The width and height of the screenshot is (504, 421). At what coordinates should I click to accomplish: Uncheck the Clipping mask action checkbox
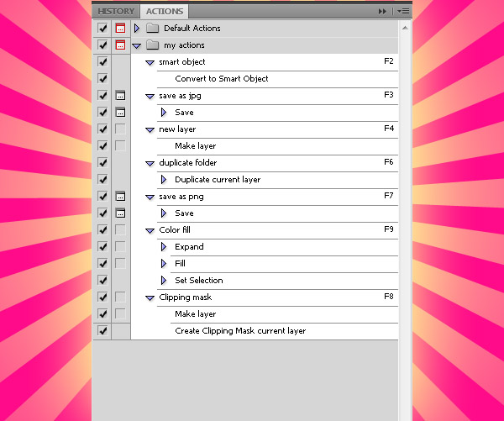tap(102, 297)
